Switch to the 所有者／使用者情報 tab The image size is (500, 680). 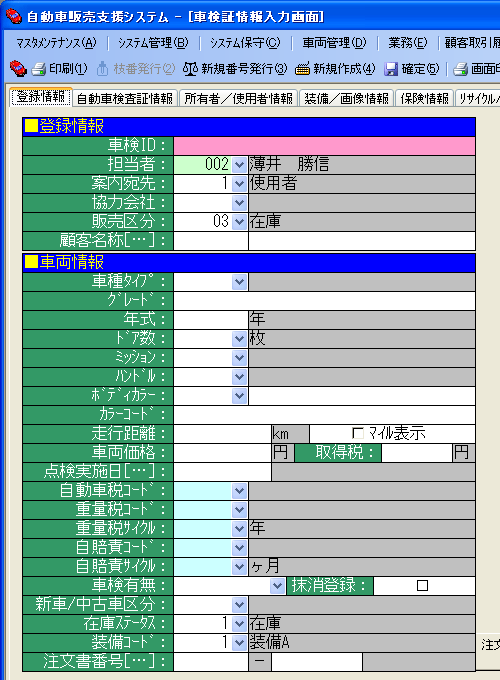point(239,99)
